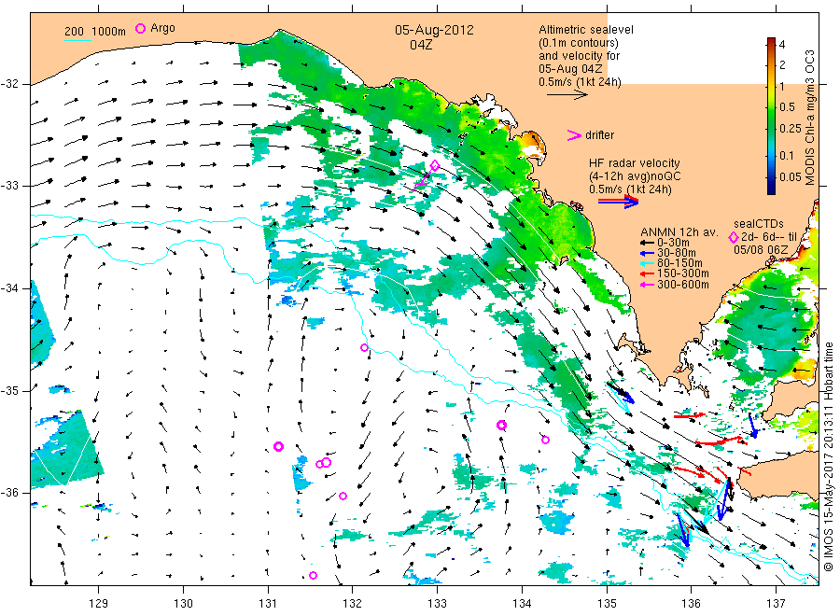840x616 pixels.
Task: Click the Argo float circle near 132E, 34.5S
Action: [x=364, y=347]
